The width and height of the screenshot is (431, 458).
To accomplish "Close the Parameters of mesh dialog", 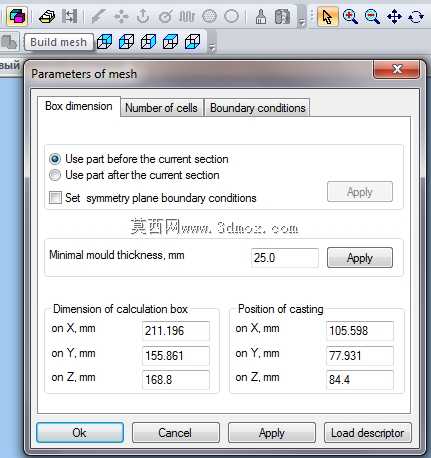I will click(x=396, y=69).
